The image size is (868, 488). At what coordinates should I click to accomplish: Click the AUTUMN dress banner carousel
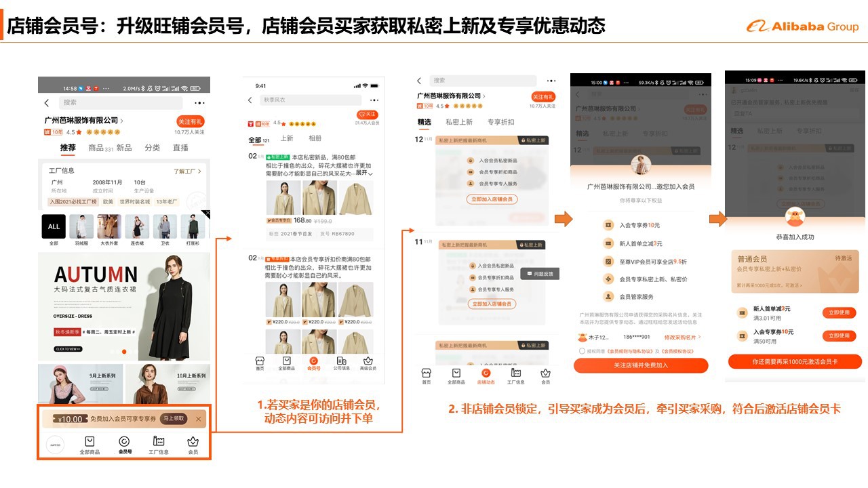(x=124, y=306)
